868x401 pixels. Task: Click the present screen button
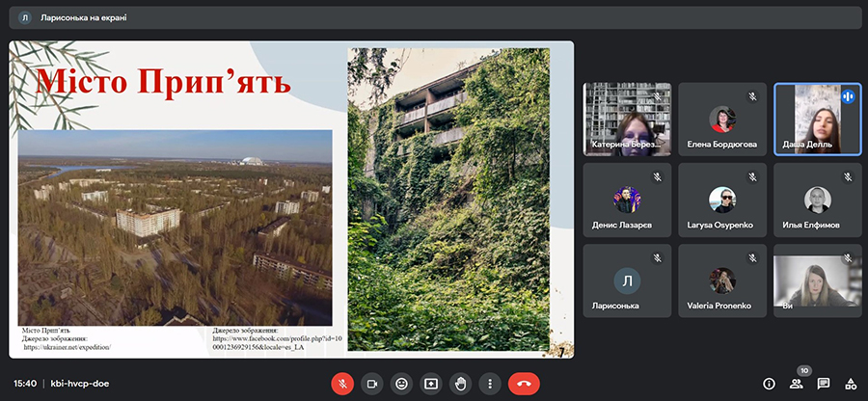click(431, 384)
